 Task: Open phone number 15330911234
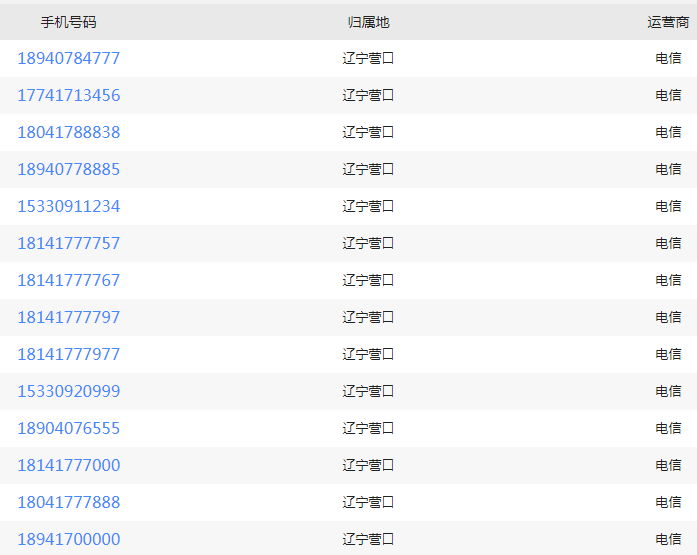point(68,206)
